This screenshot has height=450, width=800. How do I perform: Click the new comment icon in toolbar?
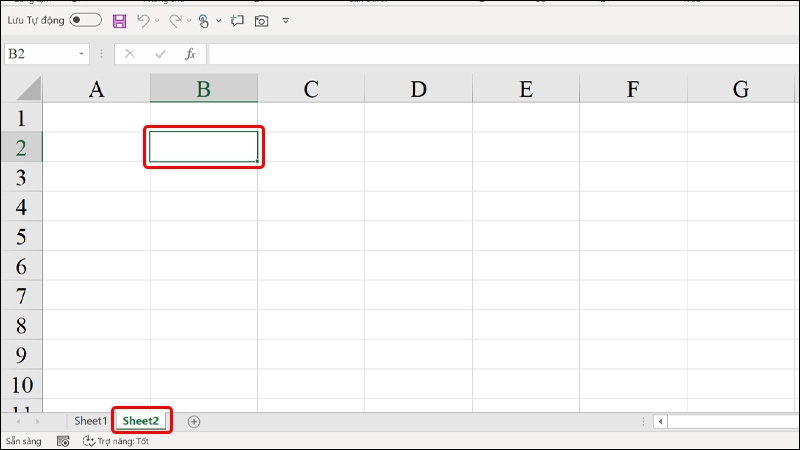tap(237, 21)
